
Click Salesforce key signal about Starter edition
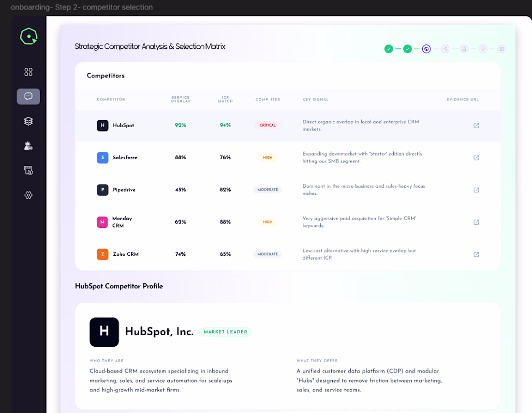click(x=362, y=158)
